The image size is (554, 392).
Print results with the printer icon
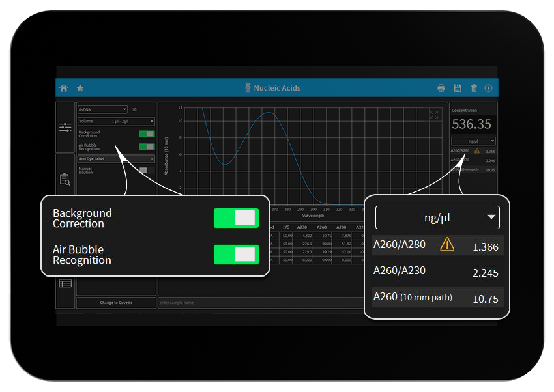tap(441, 88)
